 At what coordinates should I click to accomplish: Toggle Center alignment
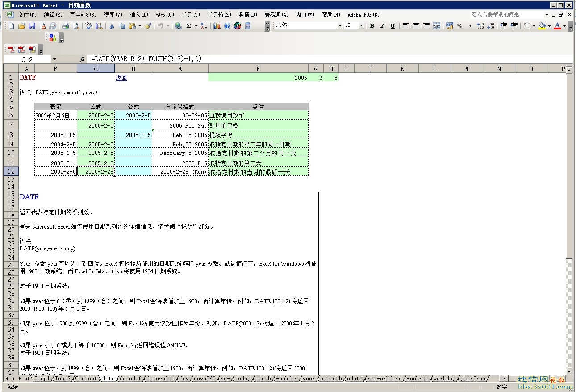click(416, 26)
